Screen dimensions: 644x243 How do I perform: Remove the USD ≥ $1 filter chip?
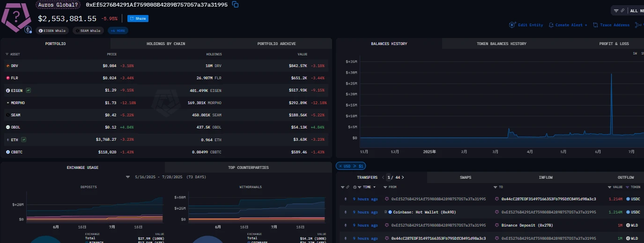pyautogui.click(x=341, y=166)
